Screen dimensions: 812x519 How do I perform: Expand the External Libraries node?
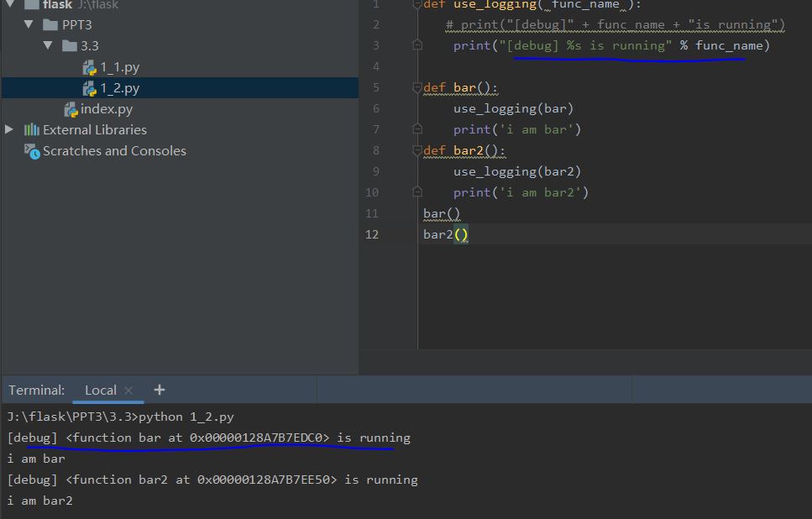[8, 129]
